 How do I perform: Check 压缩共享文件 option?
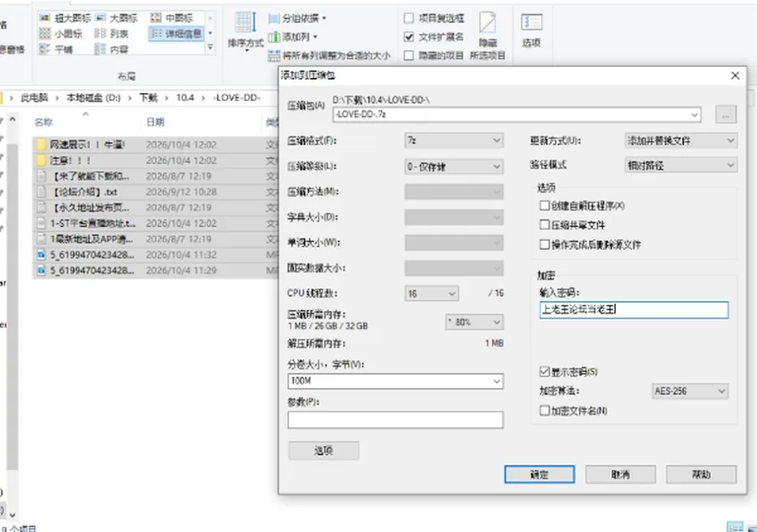coord(545,225)
